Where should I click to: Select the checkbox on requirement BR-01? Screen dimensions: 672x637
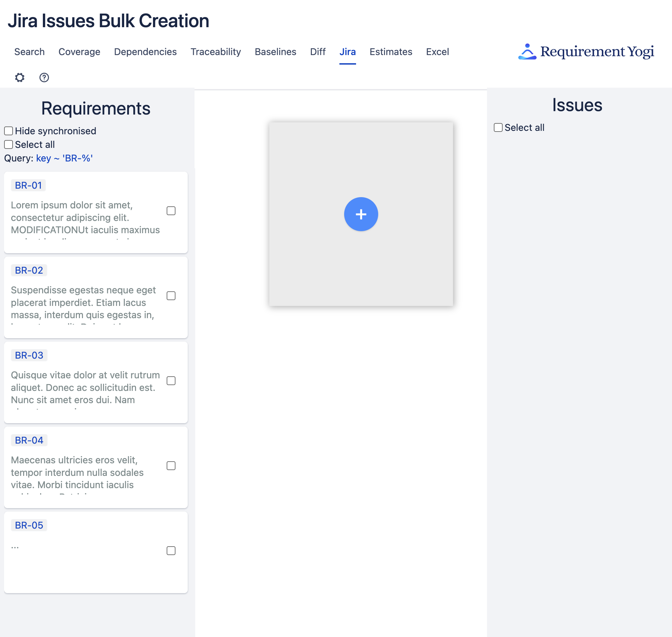coord(171,211)
